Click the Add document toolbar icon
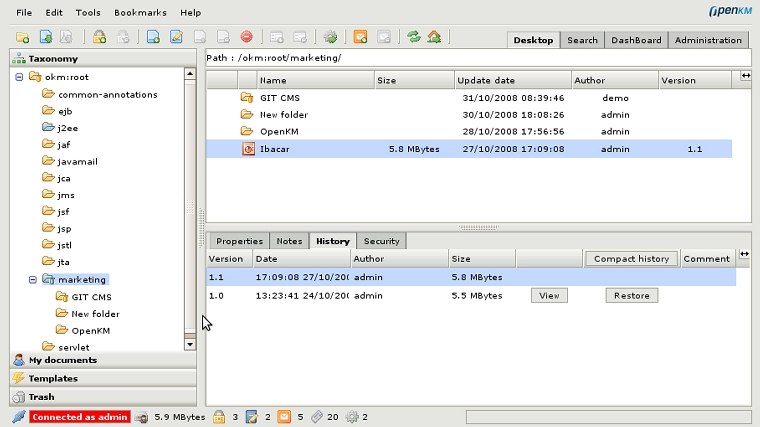This screenshot has height=427, width=760. pos(153,37)
